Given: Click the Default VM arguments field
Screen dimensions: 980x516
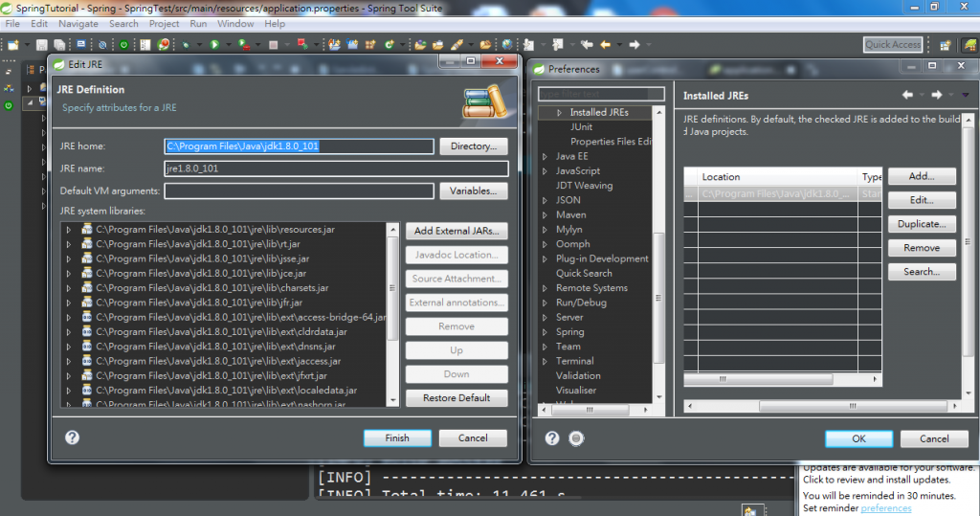Looking at the screenshot, I should pyautogui.click(x=299, y=191).
